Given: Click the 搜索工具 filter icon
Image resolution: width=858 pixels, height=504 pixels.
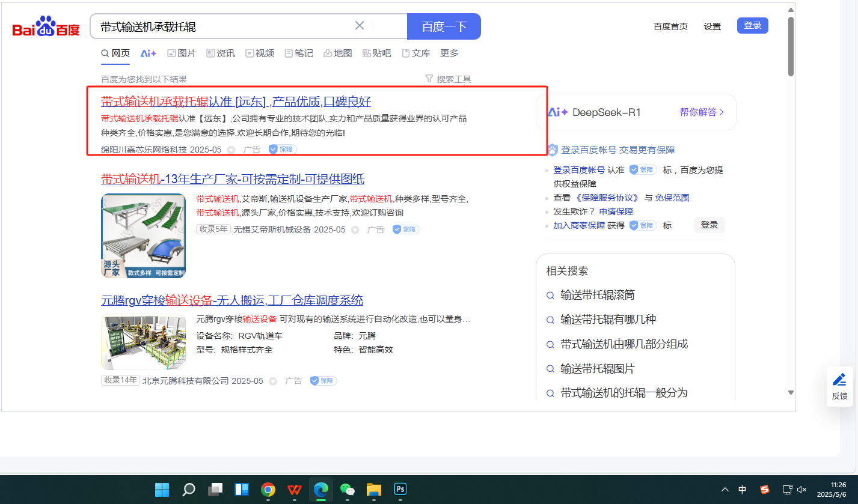Looking at the screenshot, I should (x=429, y=79).
